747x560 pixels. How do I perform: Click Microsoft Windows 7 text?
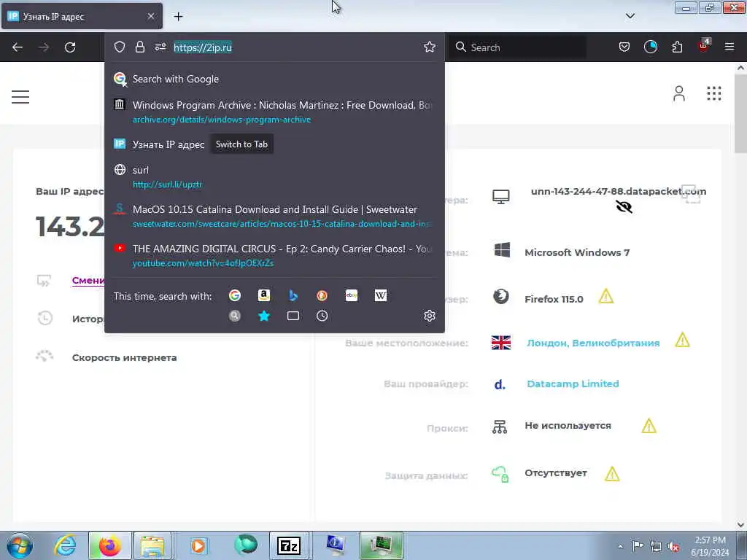[x=577, y=252]
